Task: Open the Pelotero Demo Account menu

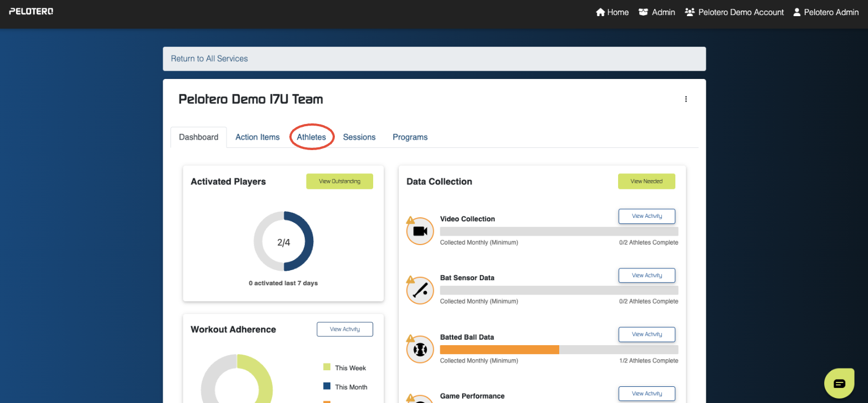Action: (x=734, y=12)
